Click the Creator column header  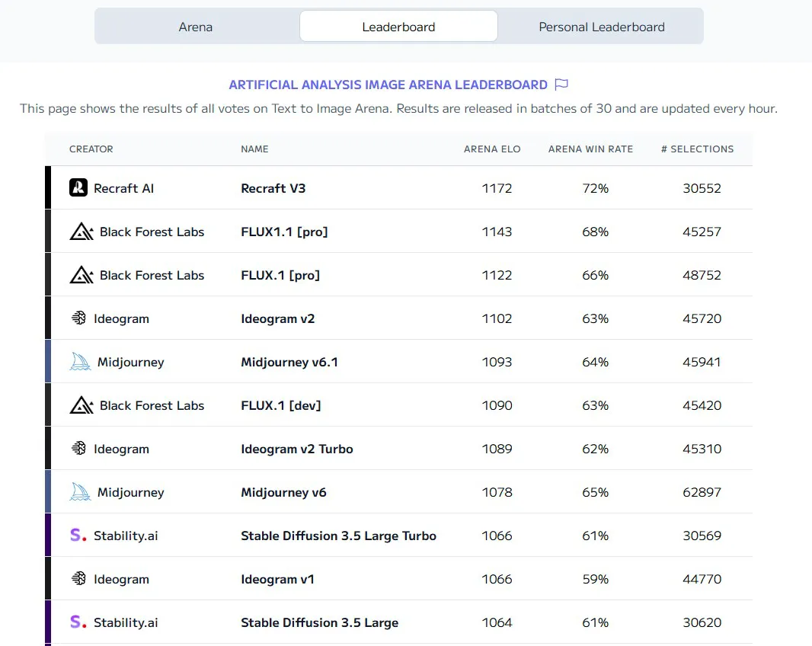click(x=91, y=149)
